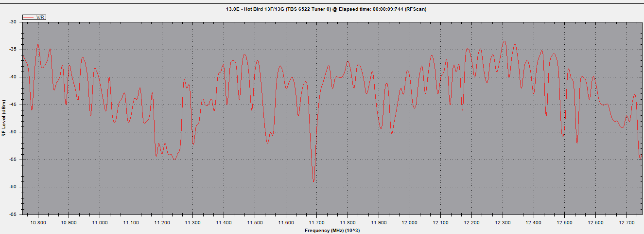This screenshot has width=644, height=234.
Task: Click the 10.800 frequency tick label
Action: pos(38,222)
